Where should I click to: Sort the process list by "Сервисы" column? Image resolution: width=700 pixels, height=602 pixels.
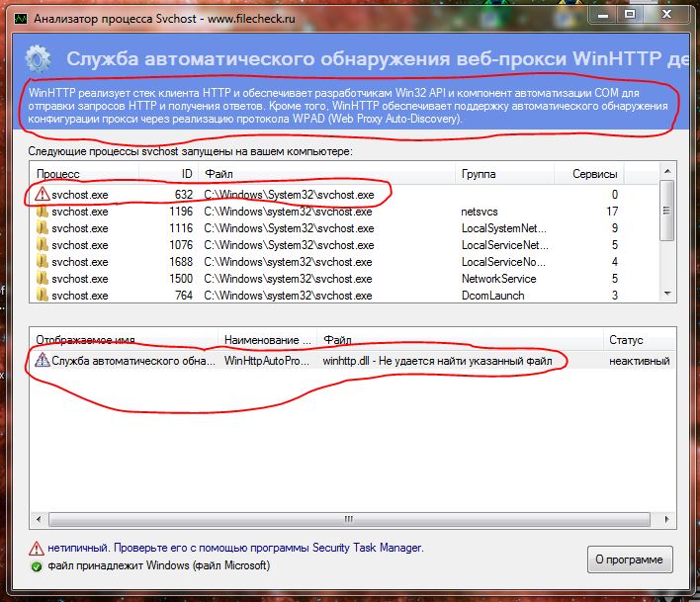(589, 174)
